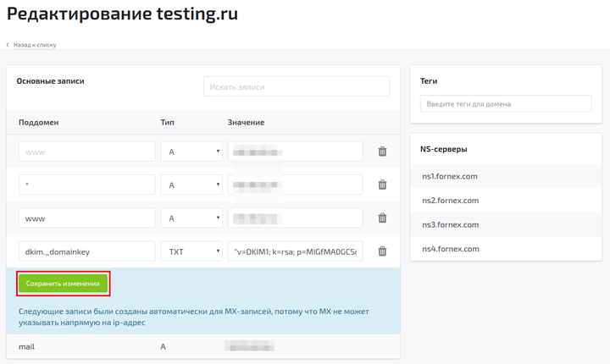
Task: Click the back chevron icon near Назад к списку
Action: tap(8, 45)
